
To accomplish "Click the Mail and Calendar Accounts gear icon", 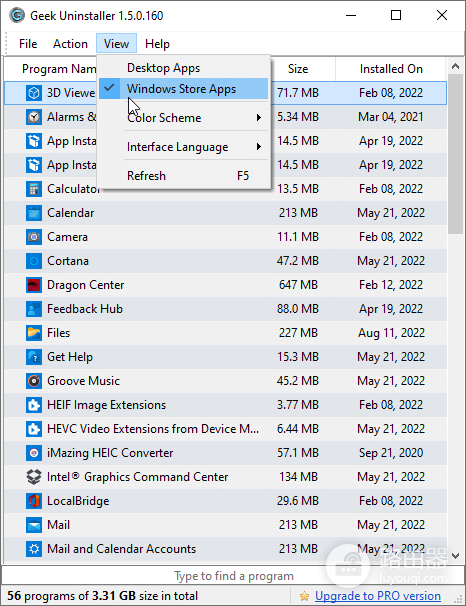I will 34,549.
